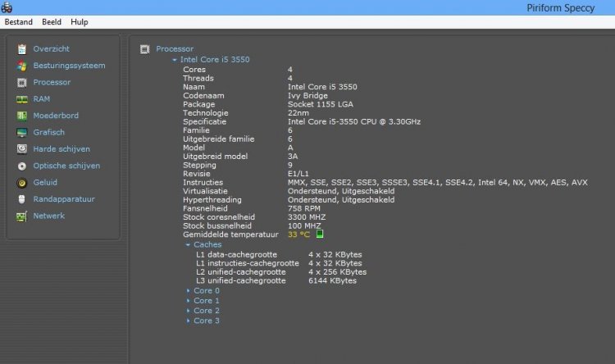615x364 pixels.
Task: Open the Randapparatuur section
Action: 63,199
